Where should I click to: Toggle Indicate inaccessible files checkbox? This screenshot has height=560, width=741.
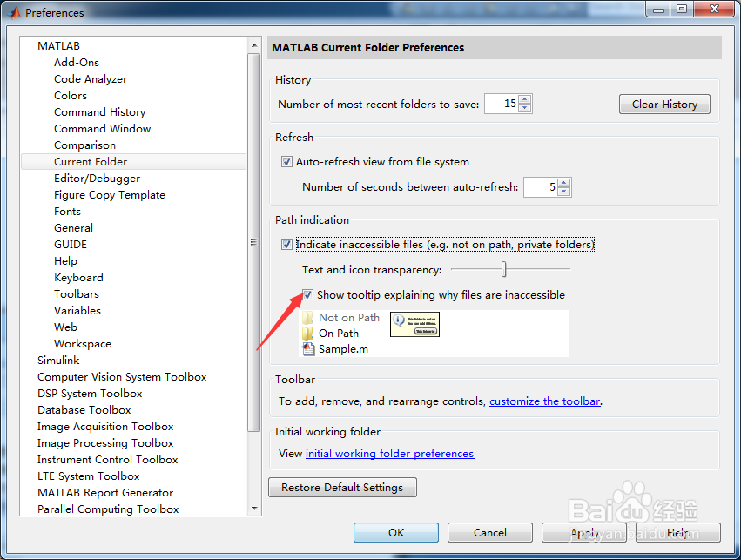point(286,245)
